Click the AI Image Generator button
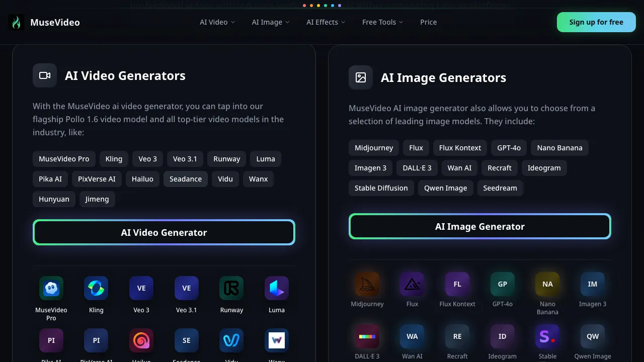The height and width of the screenshot is (362, 644). pyautogui.click(x=480, y=226)
